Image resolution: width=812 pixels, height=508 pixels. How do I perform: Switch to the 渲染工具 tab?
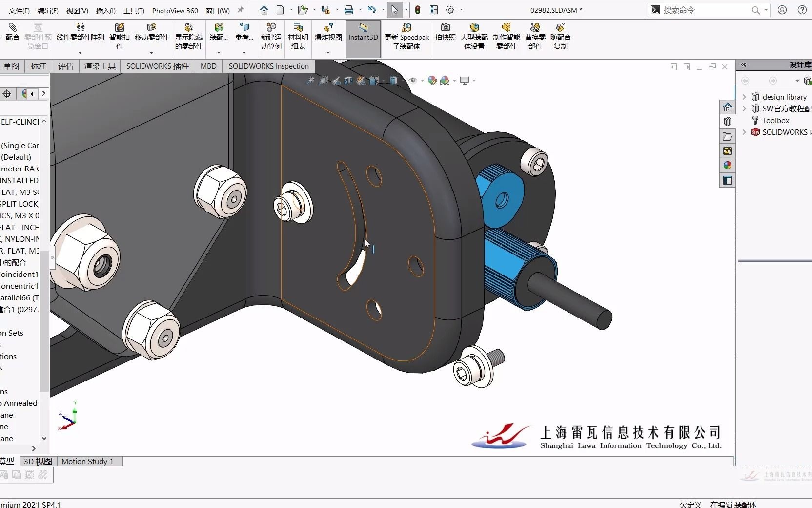click(x=100, y=66)
